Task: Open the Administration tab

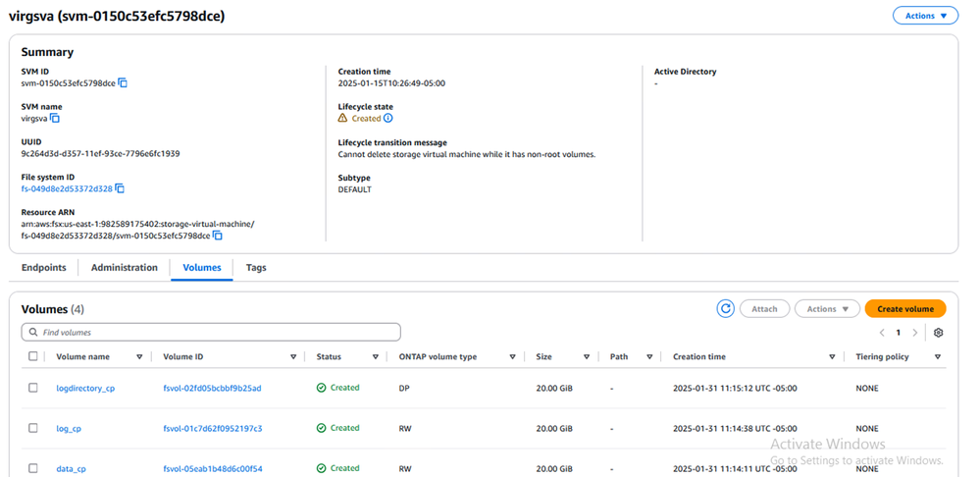Action: pyautogui.click(x=125, y=268)
